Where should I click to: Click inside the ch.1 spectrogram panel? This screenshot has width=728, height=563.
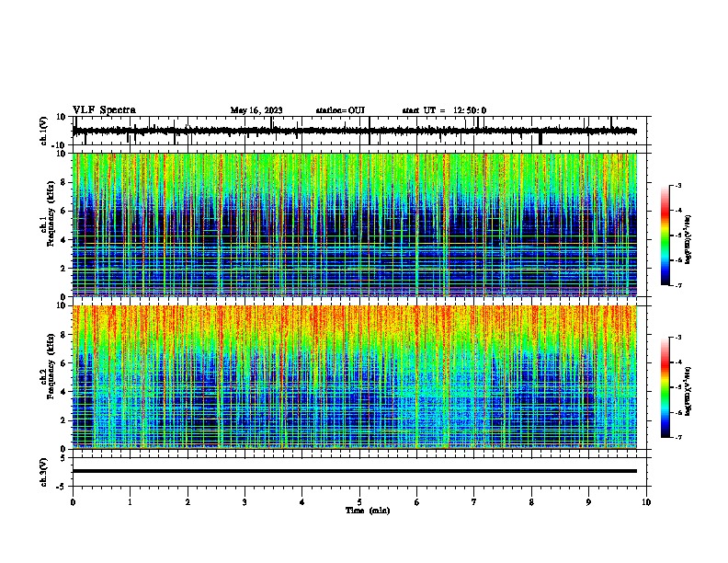[x=355, y=224]
